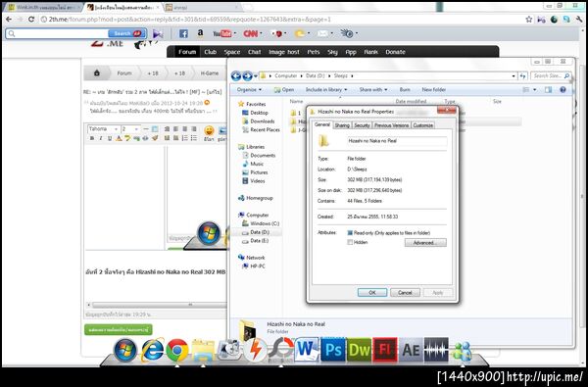Open the Windows Start orb in dock
The width and height of the screenshot is (588, 387).
(x=125, y=350)
